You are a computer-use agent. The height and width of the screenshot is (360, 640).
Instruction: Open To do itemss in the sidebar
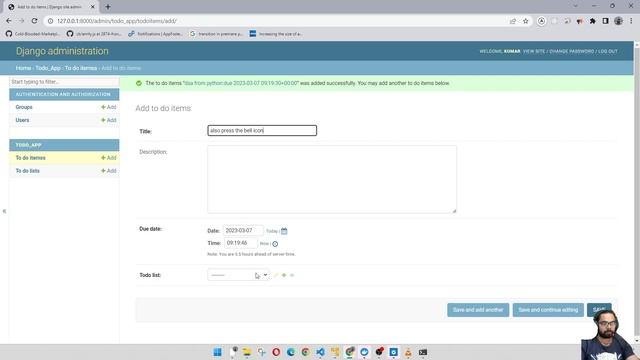(x=31, y=158)
